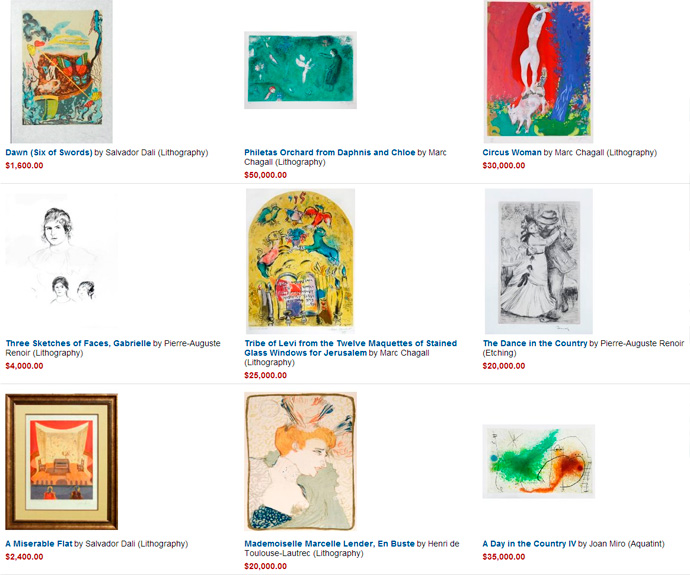
Task: Open Three Sketches of Faces, Gabrielle link
Action: click(x=78, y=343)
